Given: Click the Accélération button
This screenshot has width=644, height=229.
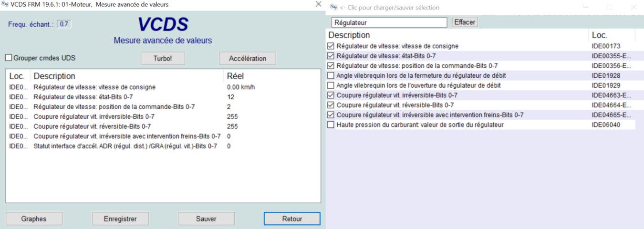Looking at the screenshot, I should pyautogui.click(x=248, y=58).
